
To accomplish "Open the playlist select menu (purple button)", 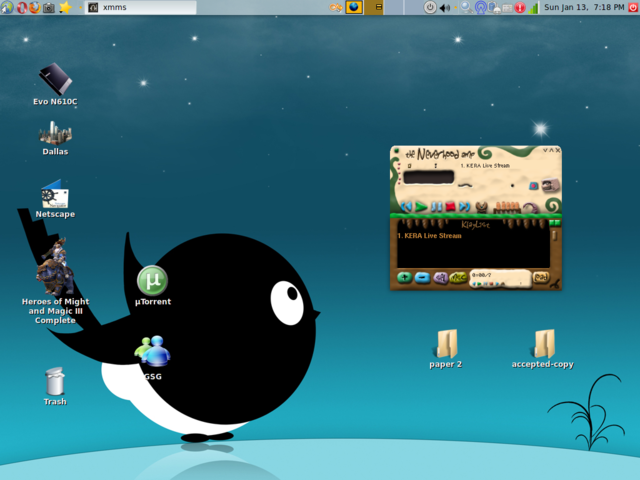I will point(440,278).
